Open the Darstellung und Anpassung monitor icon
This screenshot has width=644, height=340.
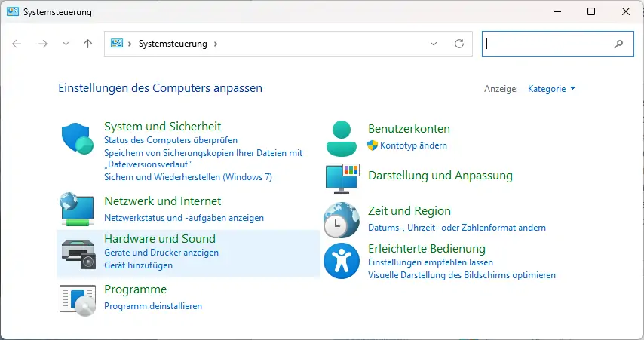[342, 178]
